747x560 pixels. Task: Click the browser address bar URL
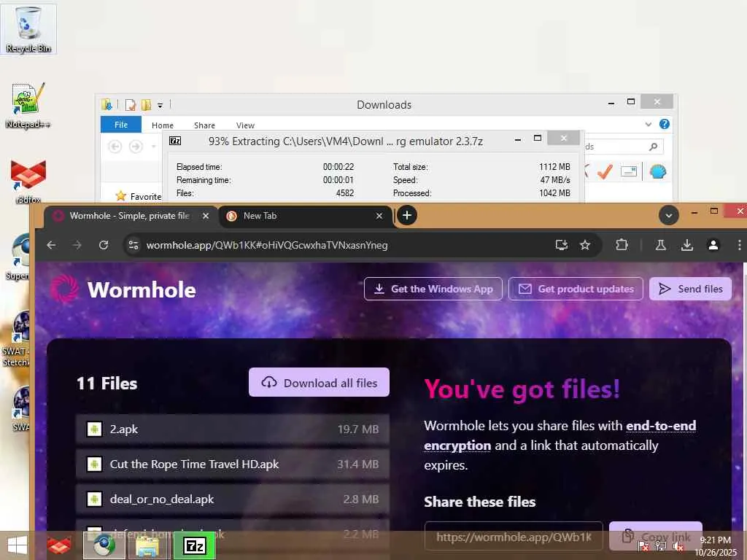tap(267, 245)
